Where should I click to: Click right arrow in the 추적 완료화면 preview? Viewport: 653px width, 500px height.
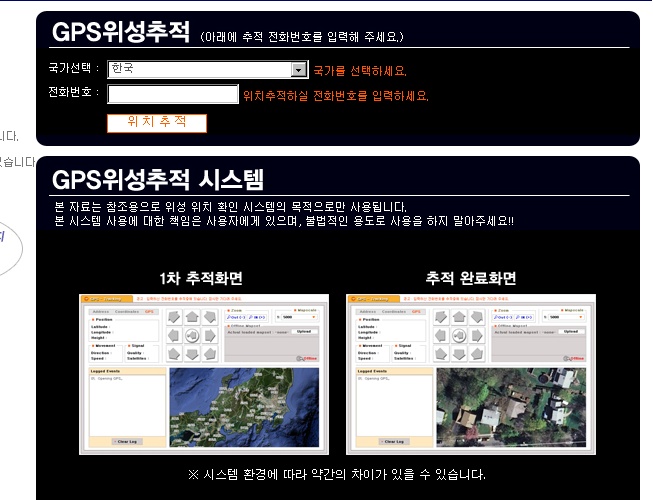pyautogui.click(x=477, y=336)
